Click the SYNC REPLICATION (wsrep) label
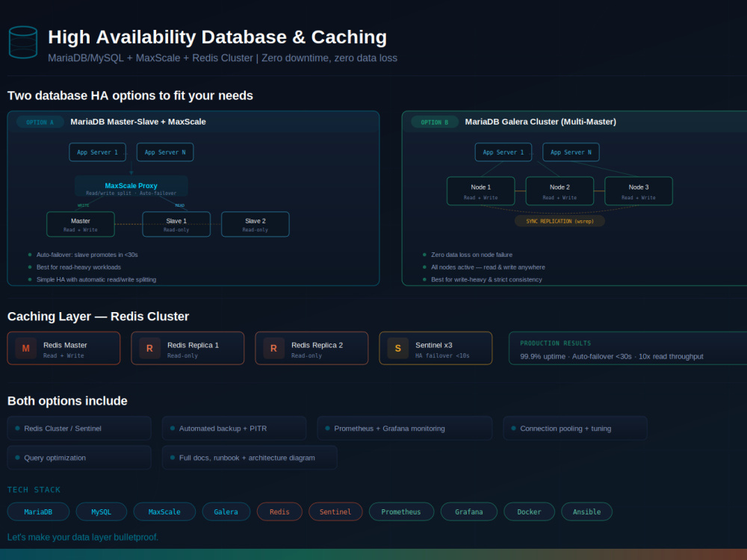Screen dimensions: 747x560 tap(560, 221)
